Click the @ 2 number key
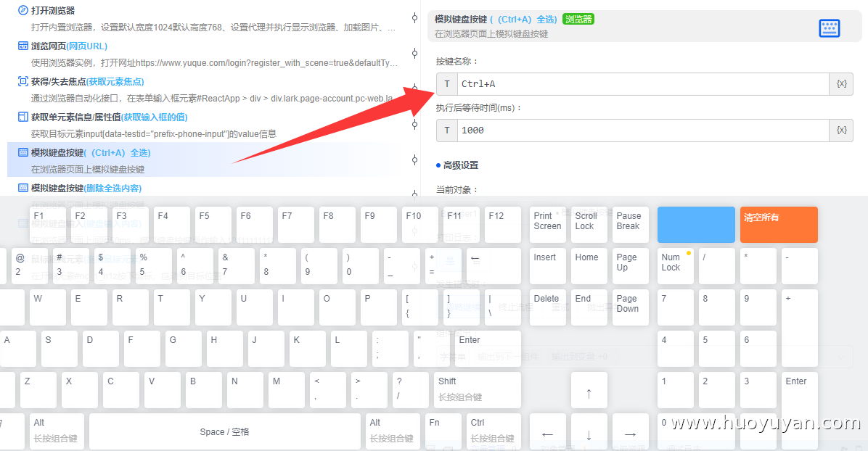The image size is (868, 451). pyautogui.click(x=29, y=266)
